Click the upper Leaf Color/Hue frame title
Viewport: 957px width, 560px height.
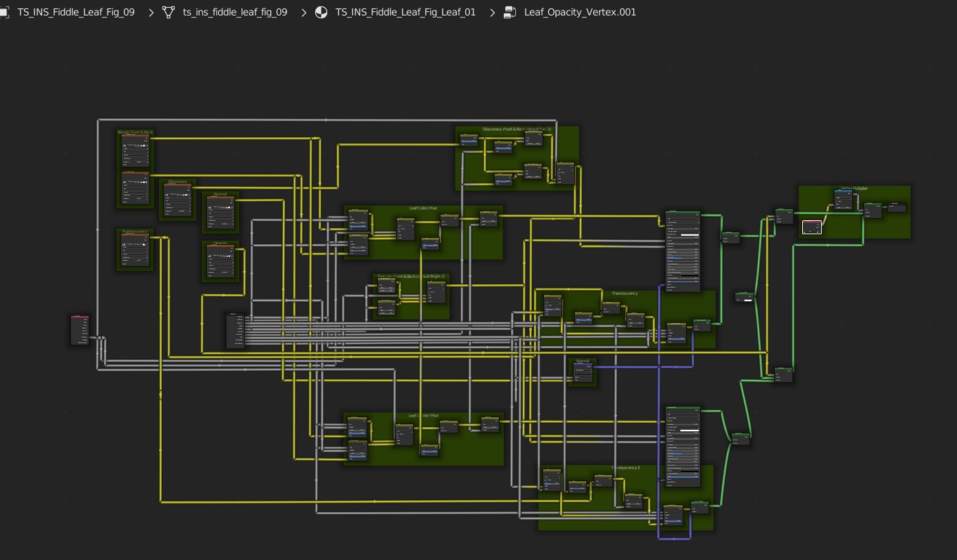tap(423, 208)
